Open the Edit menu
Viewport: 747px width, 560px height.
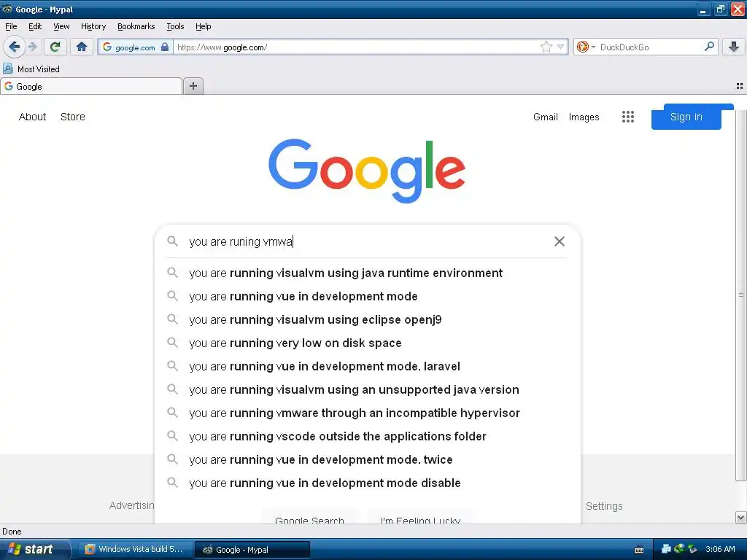[x=35, y=26]
